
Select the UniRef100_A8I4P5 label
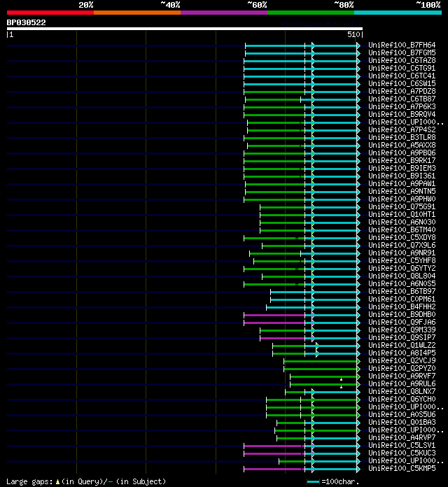(x=402, y=353)
